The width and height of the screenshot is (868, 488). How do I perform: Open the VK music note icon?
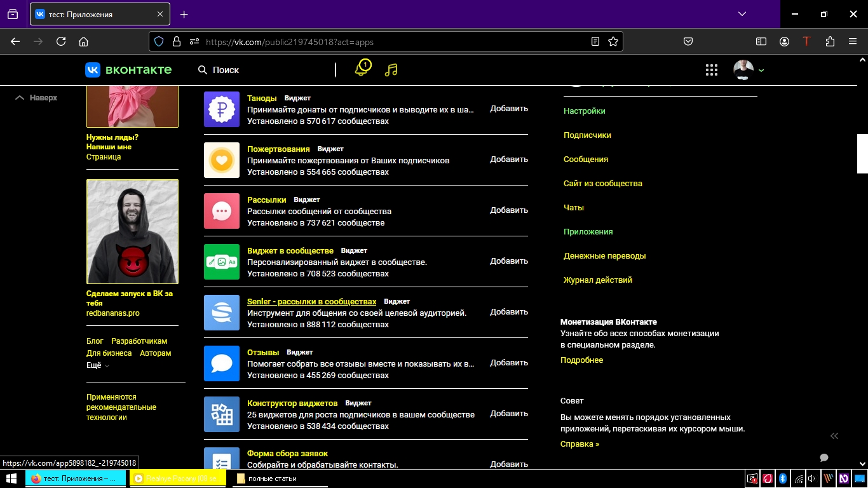coord(391,69)
